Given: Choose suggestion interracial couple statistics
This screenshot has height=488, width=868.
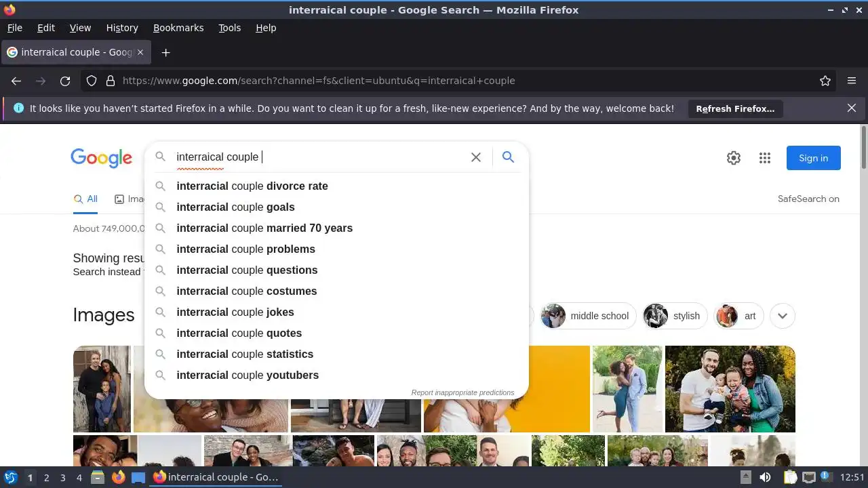Looking at the screenshot, I should click(x=336, y=354).
